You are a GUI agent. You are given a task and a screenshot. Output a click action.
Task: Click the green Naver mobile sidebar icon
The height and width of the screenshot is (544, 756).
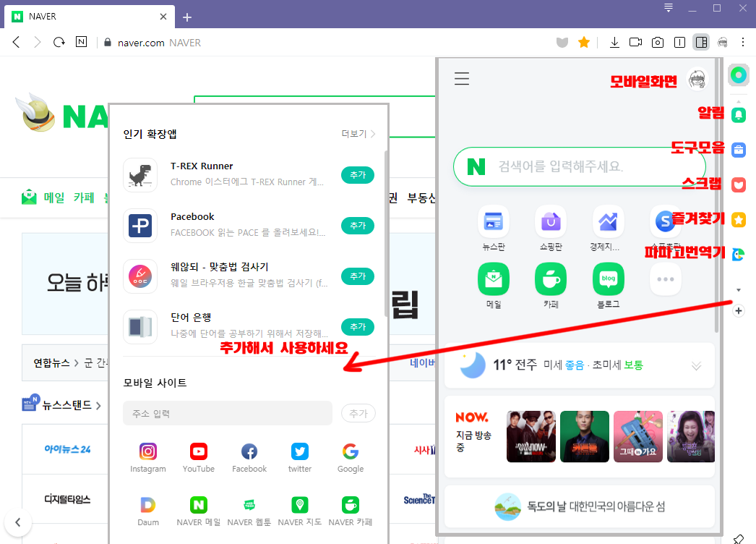[738, 75]
